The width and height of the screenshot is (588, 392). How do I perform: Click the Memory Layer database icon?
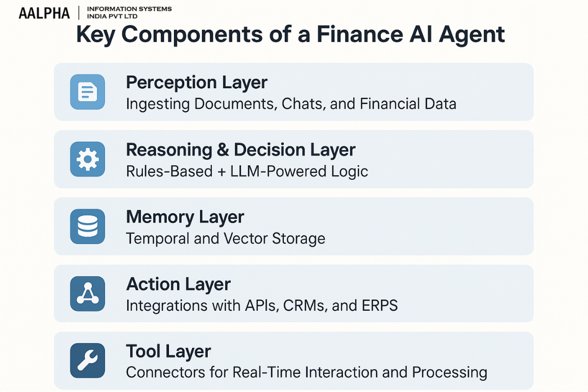tap(87, 227)
